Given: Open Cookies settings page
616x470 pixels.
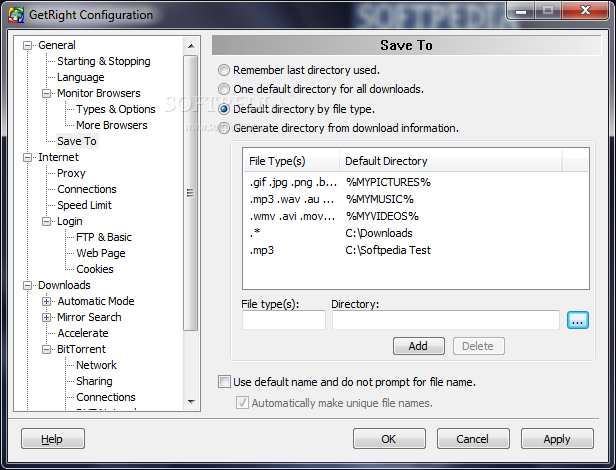Looking at the screenshot, I should click(x=95, y=269).
